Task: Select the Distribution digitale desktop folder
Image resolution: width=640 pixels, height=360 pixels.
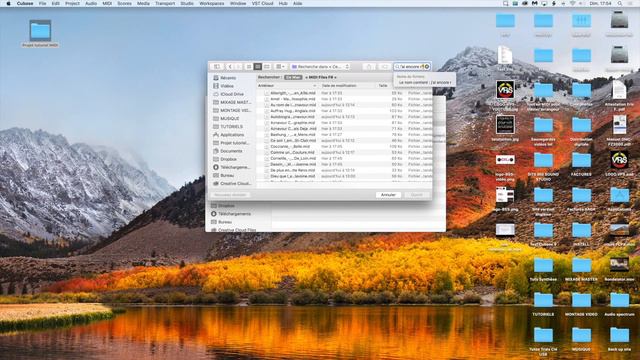Action: coord(581,131)
